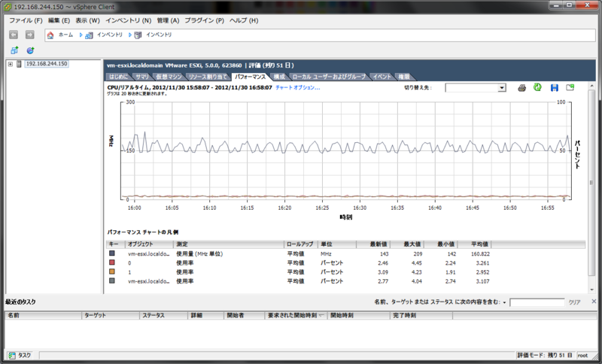Sort tasks by ステータス column

163,315
